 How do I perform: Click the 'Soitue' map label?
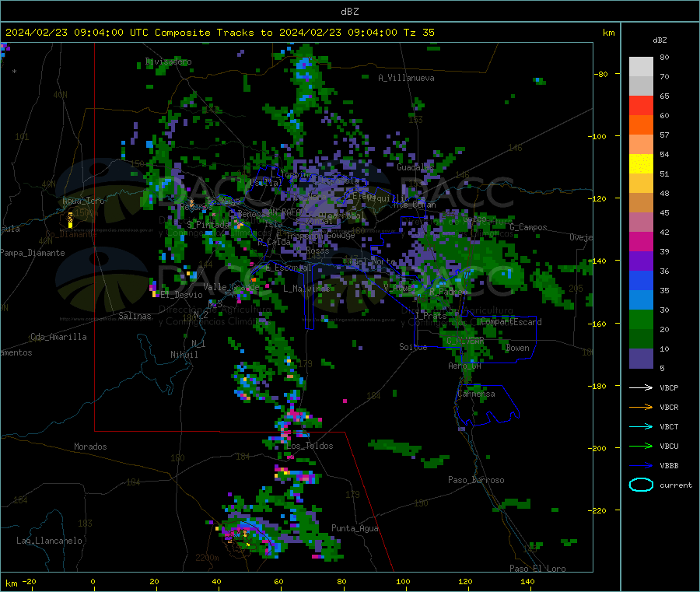pos(413,347)
